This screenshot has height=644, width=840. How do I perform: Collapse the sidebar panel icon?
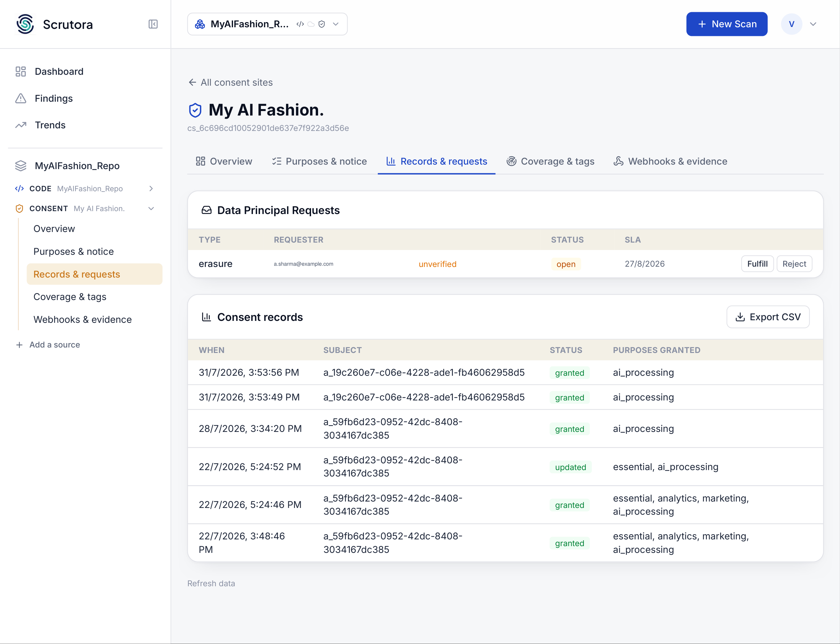[153, 24]
